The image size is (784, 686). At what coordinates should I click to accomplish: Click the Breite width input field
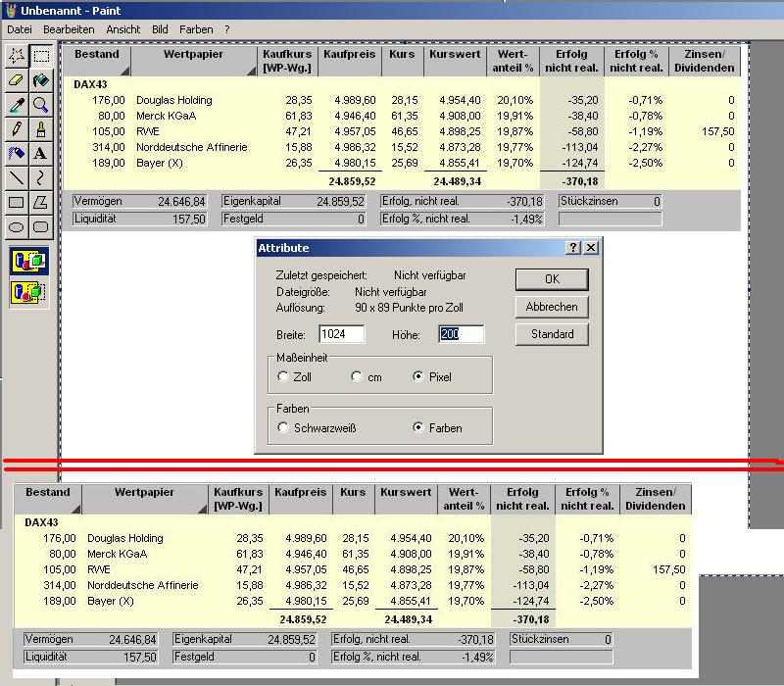point(341,335)
